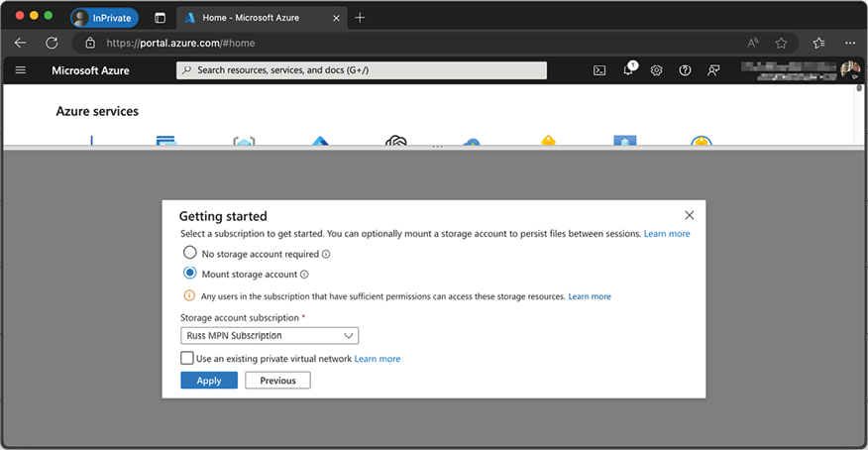Click Apply button
The width and height of the screenshot is (868, 450).
(209, 381)
